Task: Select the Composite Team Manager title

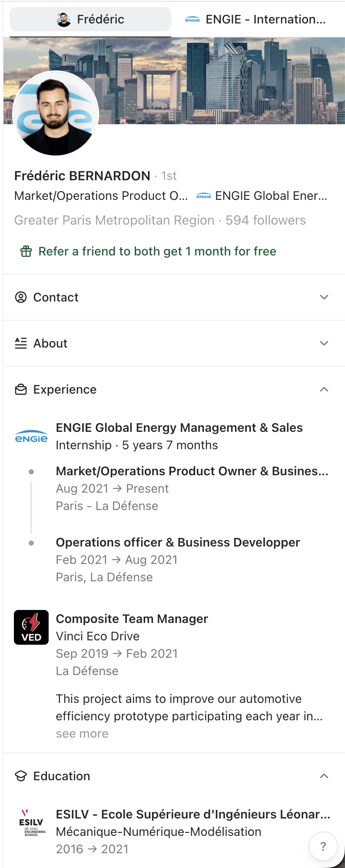Action: coord(132,619)
